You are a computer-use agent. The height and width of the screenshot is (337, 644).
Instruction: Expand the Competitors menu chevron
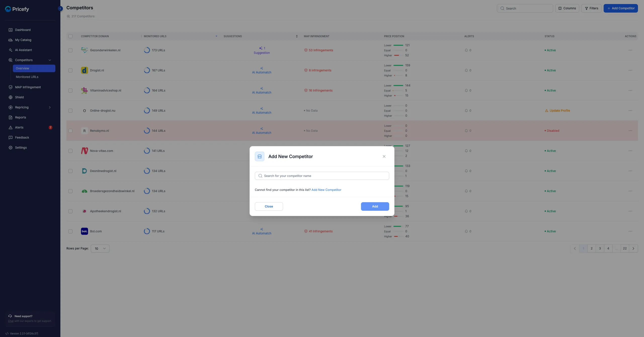[50, 60]
